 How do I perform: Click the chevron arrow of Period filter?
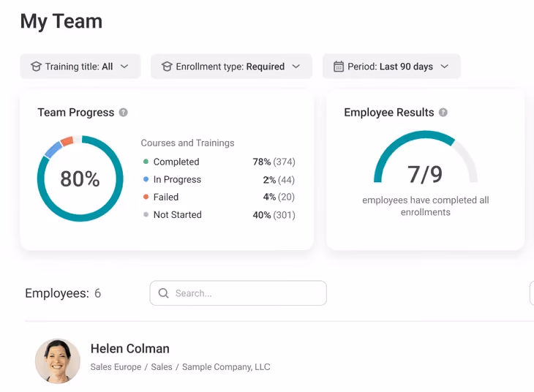445,67
